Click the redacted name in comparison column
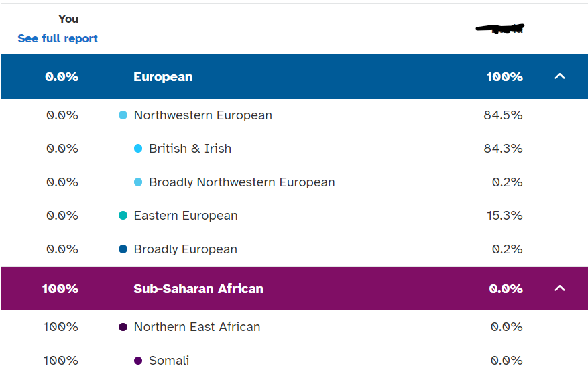This screenshot has width=588, height=380. pyautogui.click(x=499, y=29)
